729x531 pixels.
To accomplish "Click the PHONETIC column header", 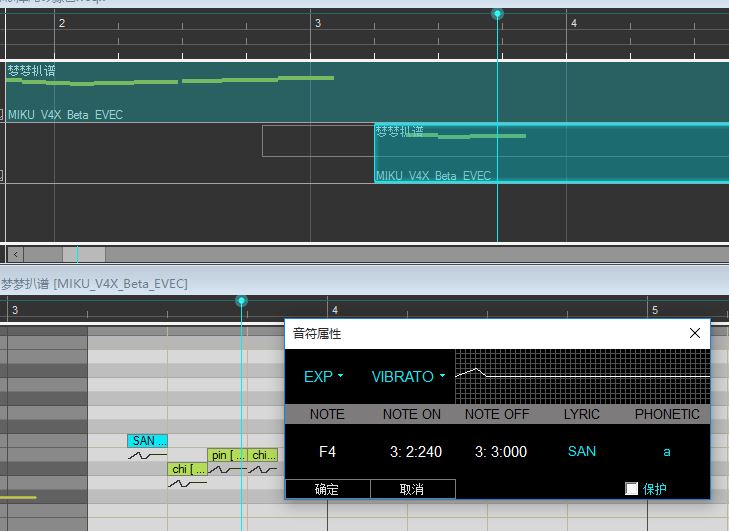I will [667, 414].
